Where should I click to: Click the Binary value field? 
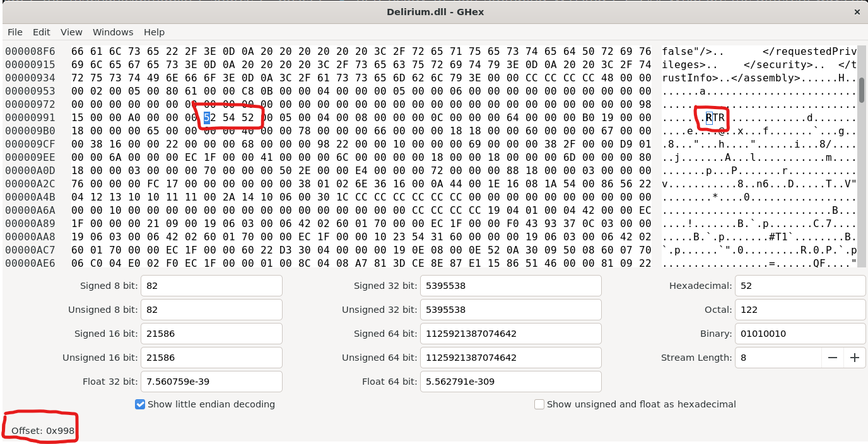pos(800,334)
